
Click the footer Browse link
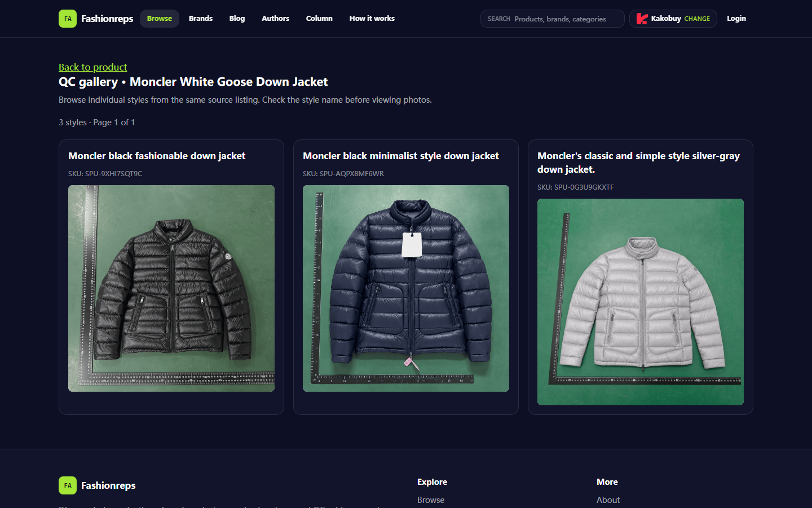coord(431,500)
